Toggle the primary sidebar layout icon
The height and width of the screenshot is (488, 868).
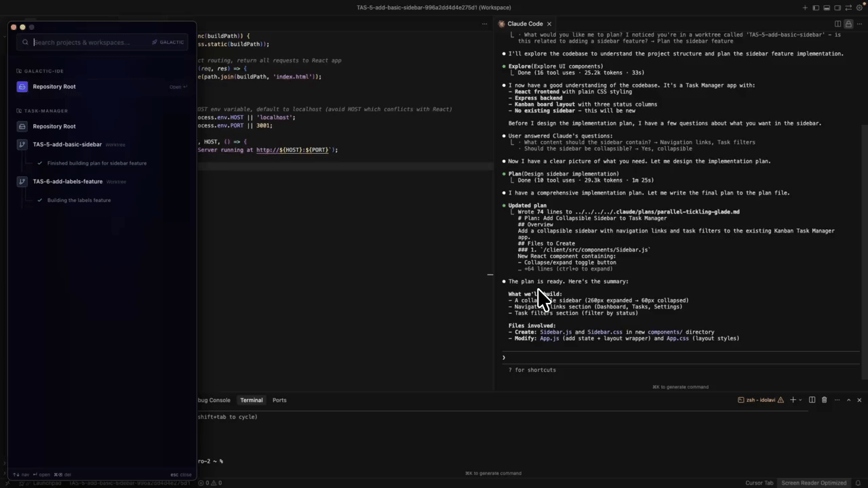point(816,7)
